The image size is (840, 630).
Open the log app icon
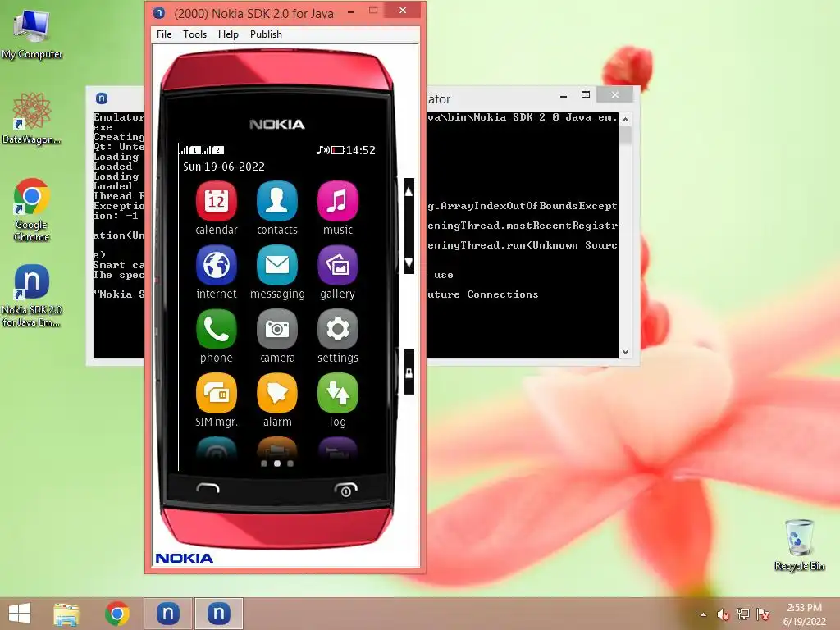click(337, 393)
